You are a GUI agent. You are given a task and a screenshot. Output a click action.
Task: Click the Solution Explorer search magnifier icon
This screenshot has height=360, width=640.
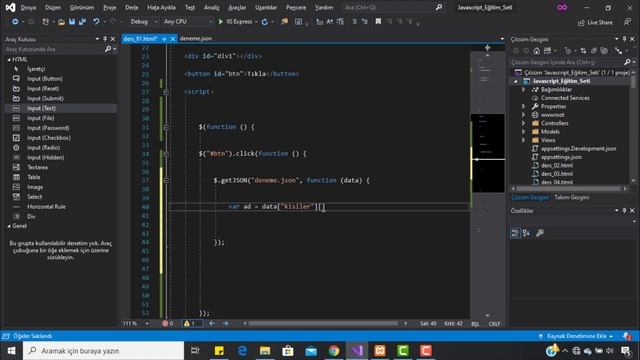(627, 62)
